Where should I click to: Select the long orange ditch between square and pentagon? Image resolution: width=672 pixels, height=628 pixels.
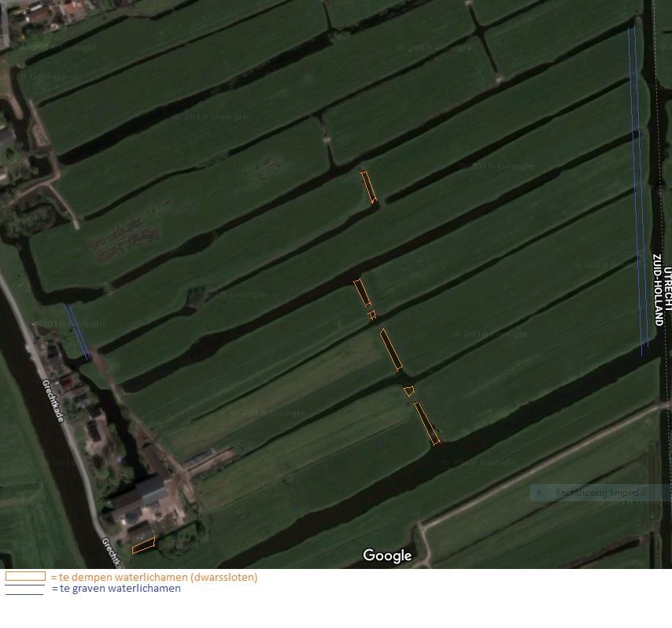(391, 349)
